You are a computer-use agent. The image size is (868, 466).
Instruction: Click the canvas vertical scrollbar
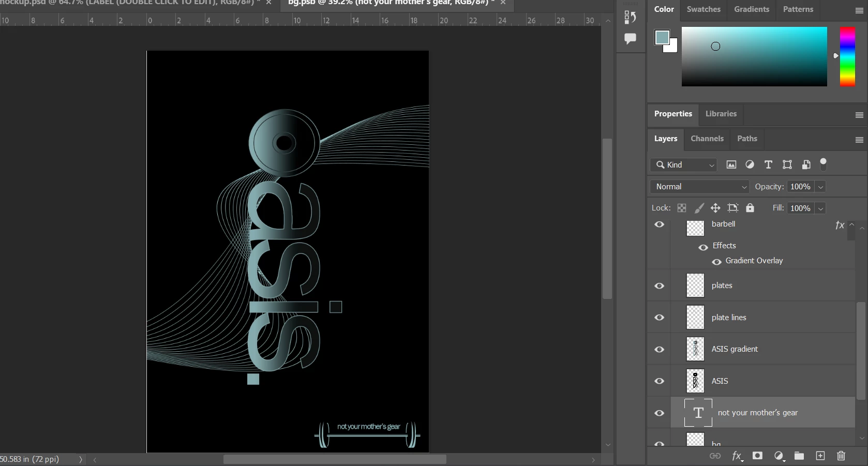click(x=608, y=219)
